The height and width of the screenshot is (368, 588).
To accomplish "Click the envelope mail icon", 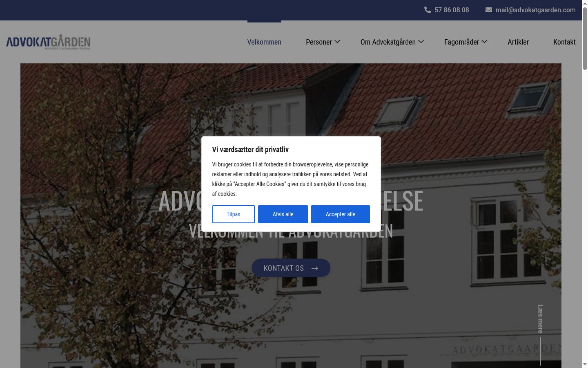I will coord(489,10).
